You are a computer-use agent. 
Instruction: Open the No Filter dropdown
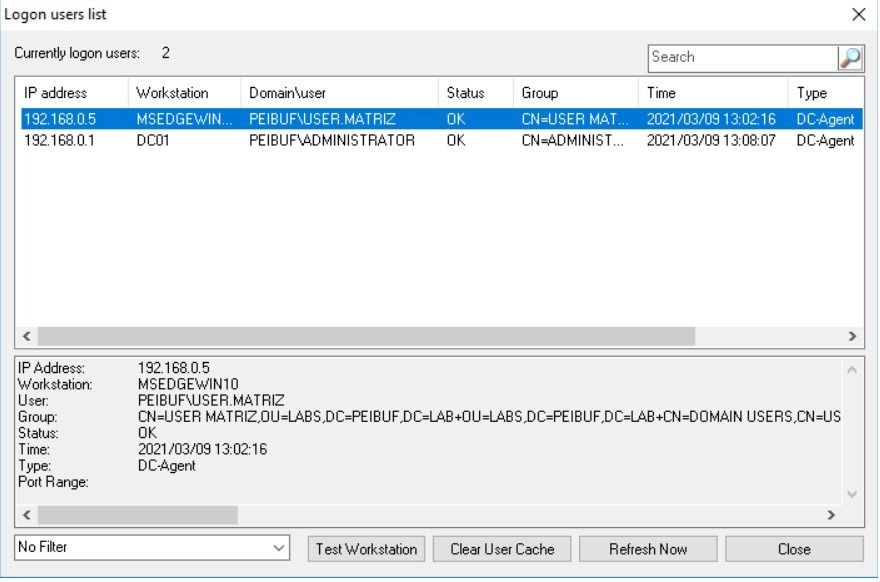152,547
